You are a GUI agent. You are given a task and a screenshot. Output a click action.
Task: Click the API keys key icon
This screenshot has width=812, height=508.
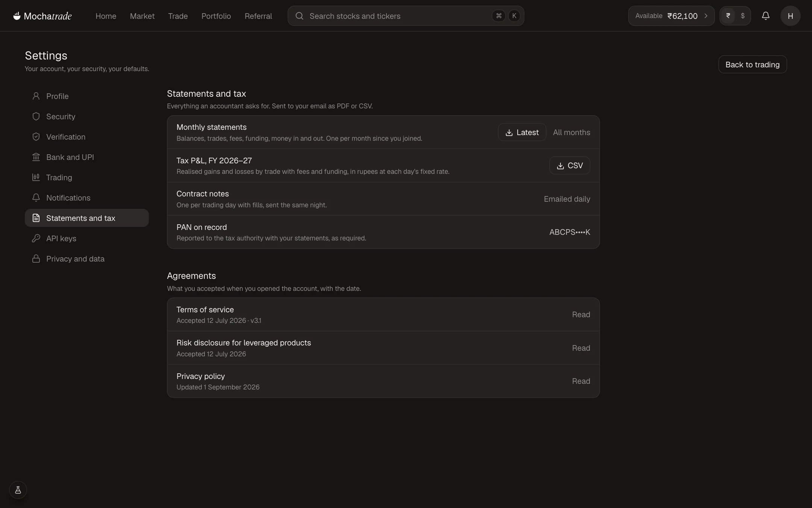coord(36,238)
